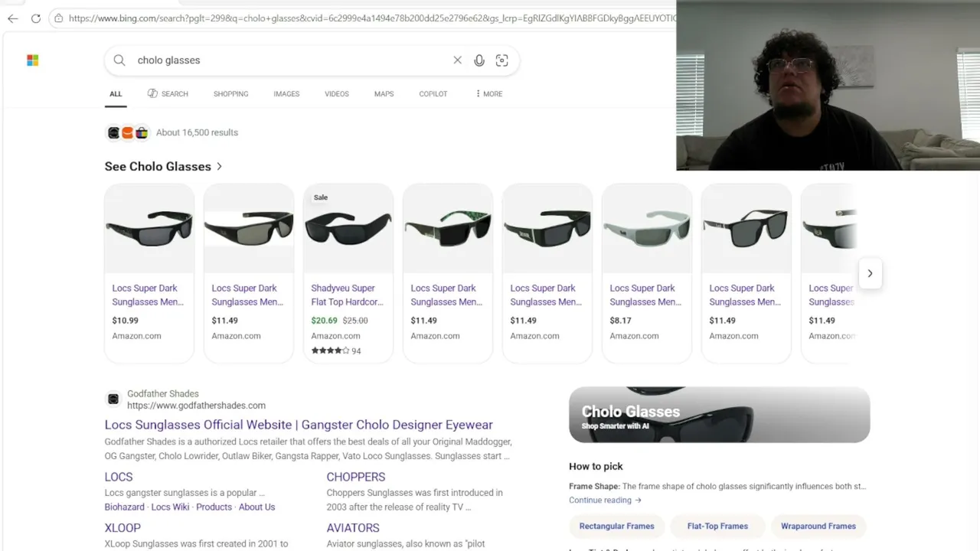Start voice search with the microphone icon
This screenshot has width=980, height=551.
479,60
